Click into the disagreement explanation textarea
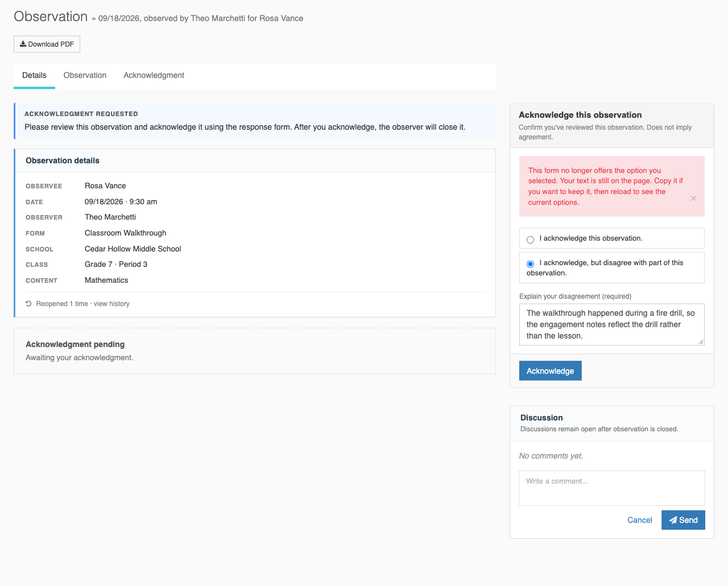728x586 pixels. point(612,324)
